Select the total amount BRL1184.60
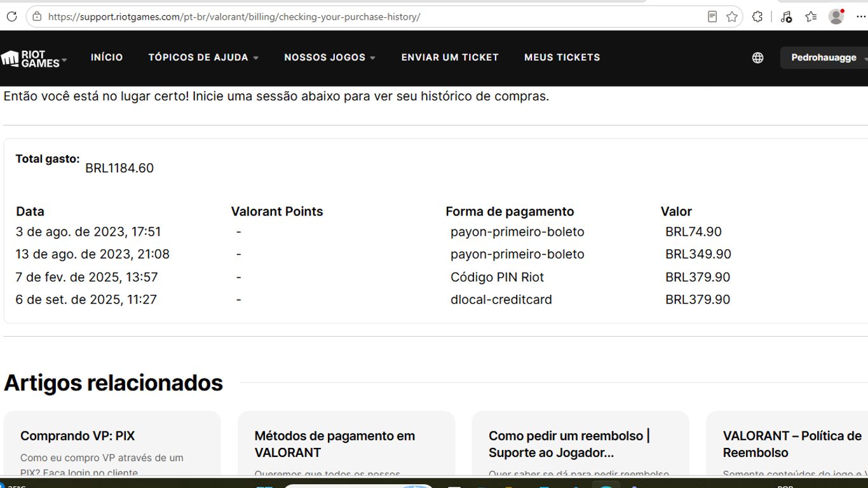The height and width of the screenshot is (488, 868). pos(119,168)
